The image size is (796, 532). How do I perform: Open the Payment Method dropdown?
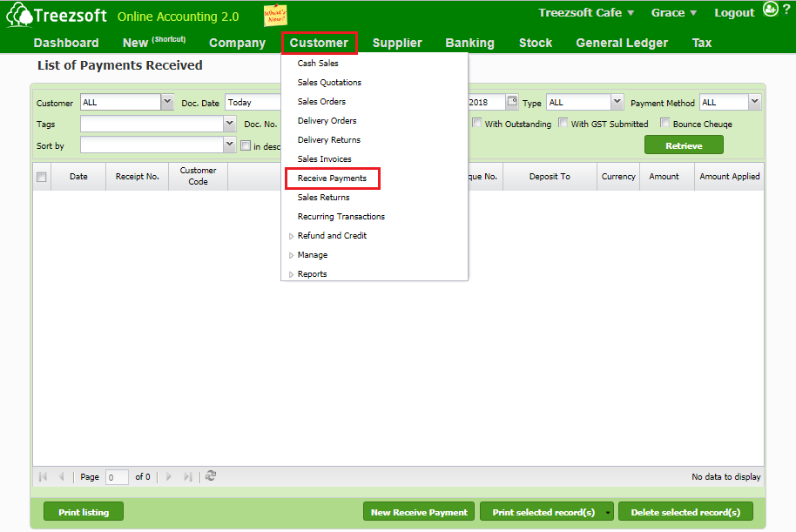tap(755, 102)
